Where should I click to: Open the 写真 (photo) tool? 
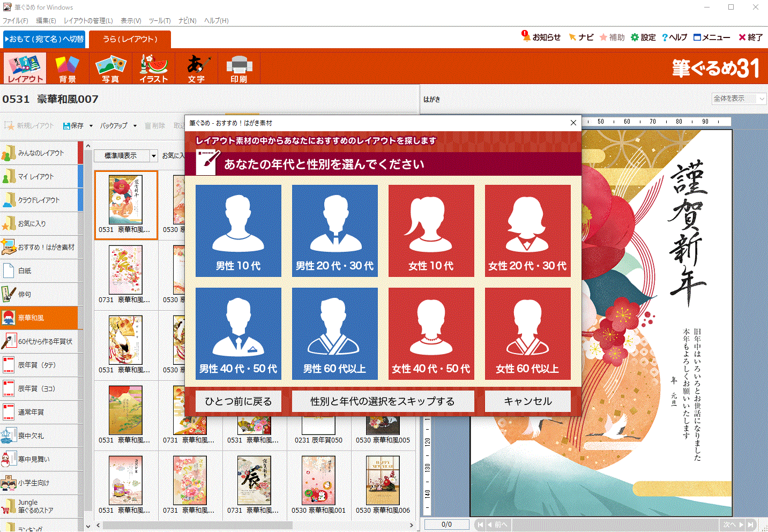(x=110, y=68)
